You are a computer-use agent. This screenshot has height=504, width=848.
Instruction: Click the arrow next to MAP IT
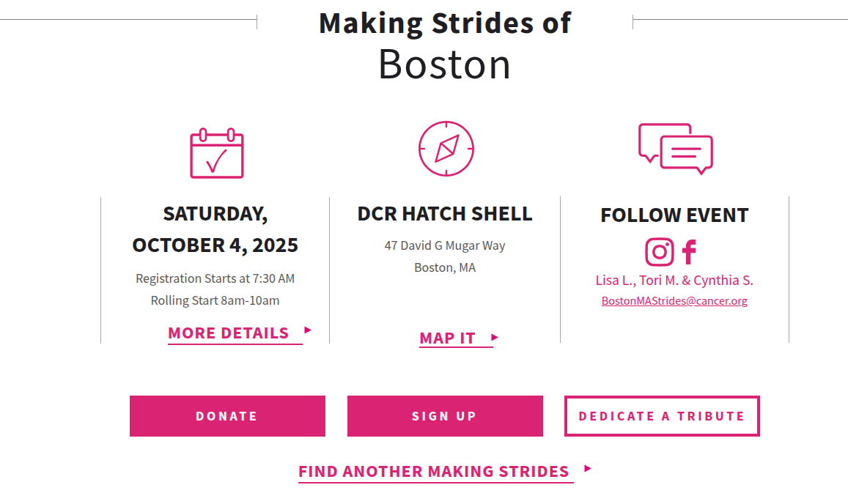495,338
